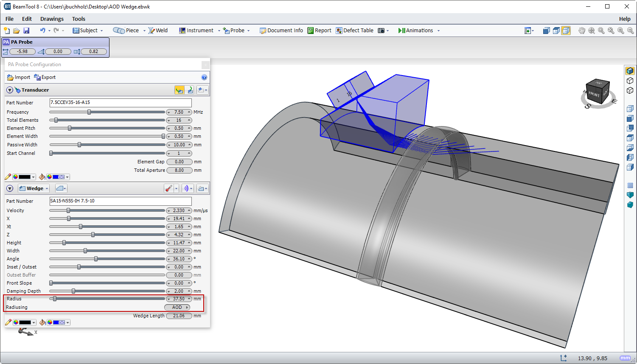Save the workspace with the floppy disk icon
This screenshot has width=637, height=364.
tap(26, 31)
